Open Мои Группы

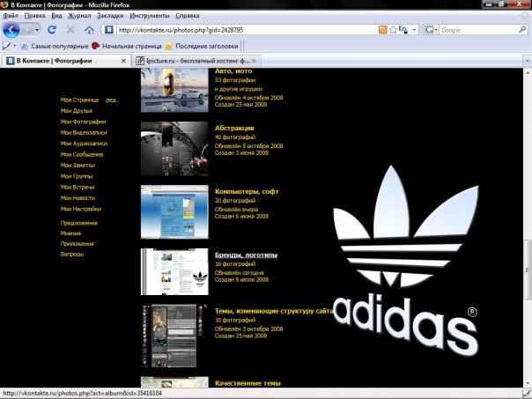77,176
